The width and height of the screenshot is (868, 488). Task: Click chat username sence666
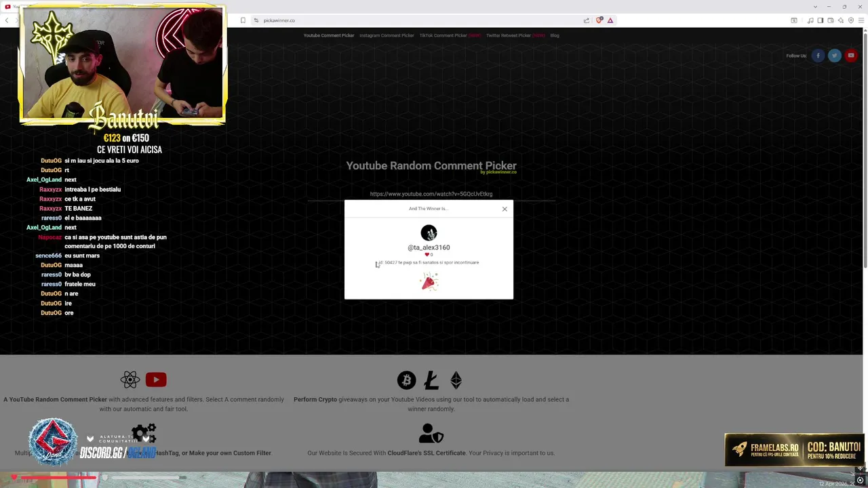48,256
